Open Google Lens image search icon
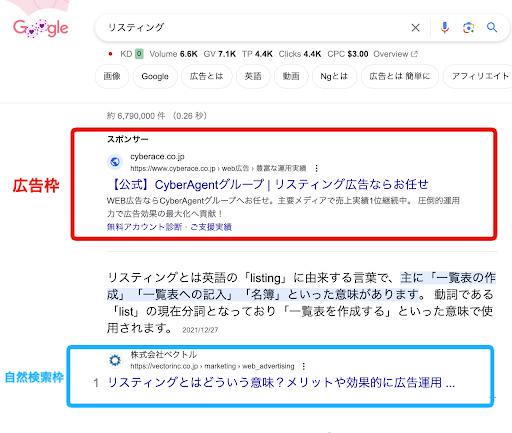Screen dimensions: 512x433 pos(468,28)
